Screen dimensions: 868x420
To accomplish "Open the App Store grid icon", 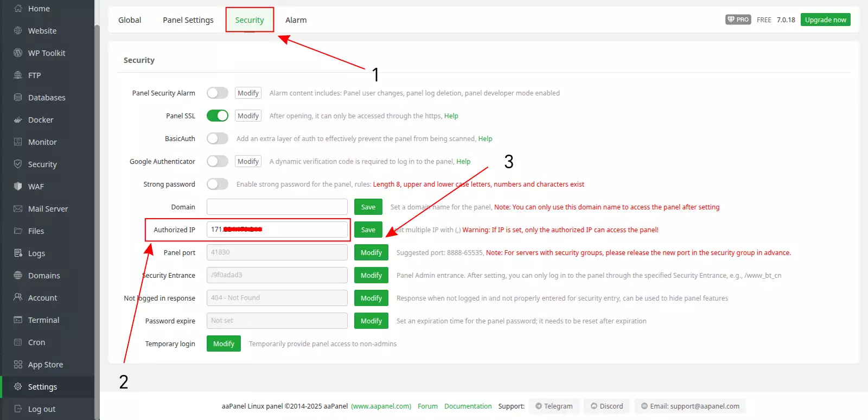I will point(18,365).
